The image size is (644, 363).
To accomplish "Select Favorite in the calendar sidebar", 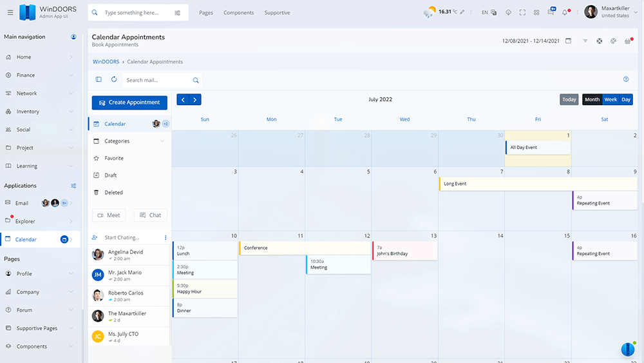I will (114, 158).
